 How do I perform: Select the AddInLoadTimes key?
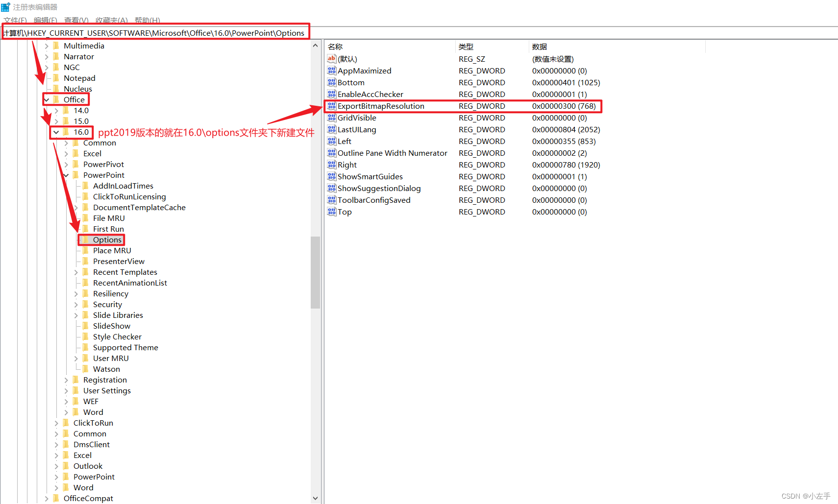(123, 186)
